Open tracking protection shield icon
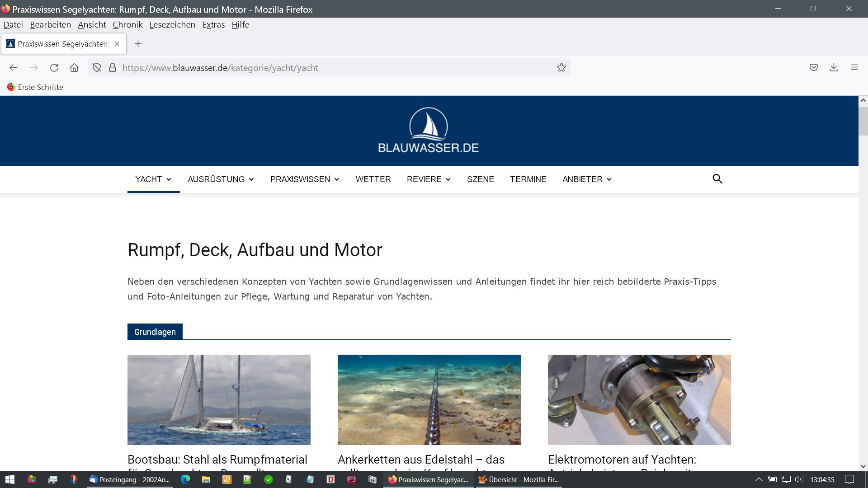 [97, 68]
